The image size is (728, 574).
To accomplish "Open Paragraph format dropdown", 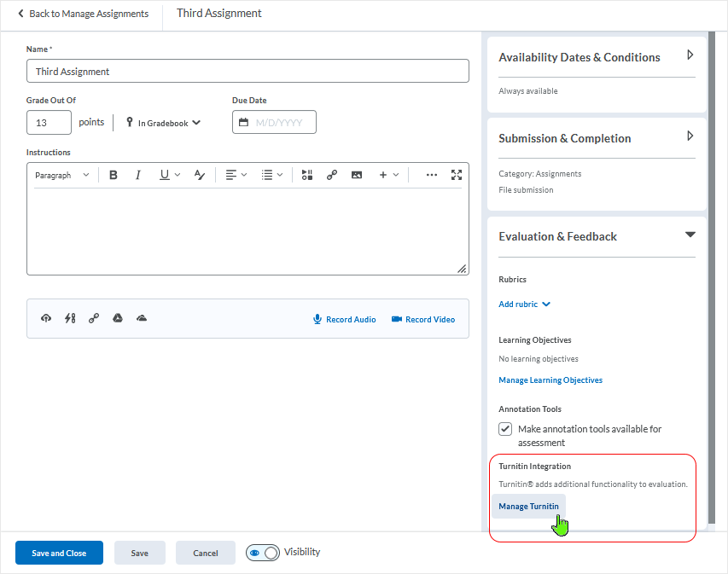I will pyautogui.click(x=61, y=175).
